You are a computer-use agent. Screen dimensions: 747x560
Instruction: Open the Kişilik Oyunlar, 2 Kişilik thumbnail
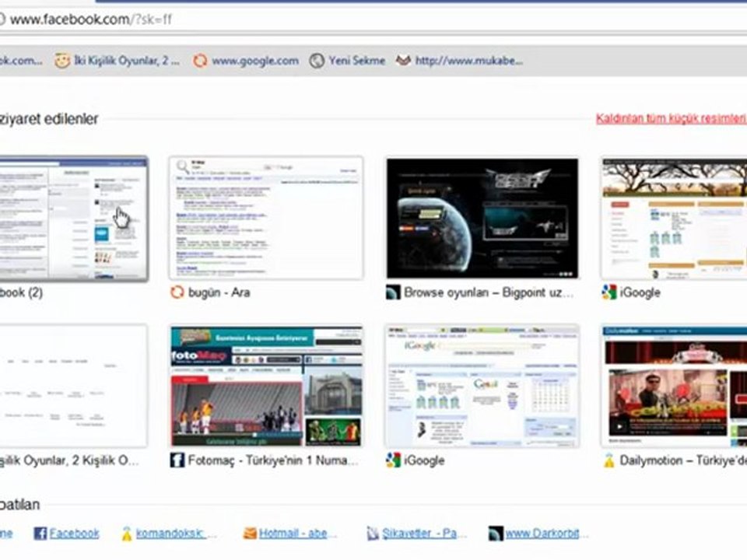74,387
